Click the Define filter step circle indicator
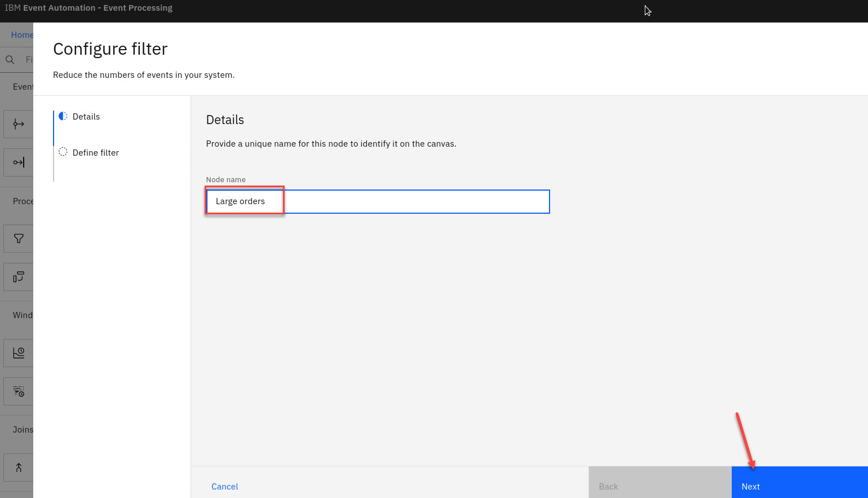Screen dimensions: 868x498 [x=63, y=152]
